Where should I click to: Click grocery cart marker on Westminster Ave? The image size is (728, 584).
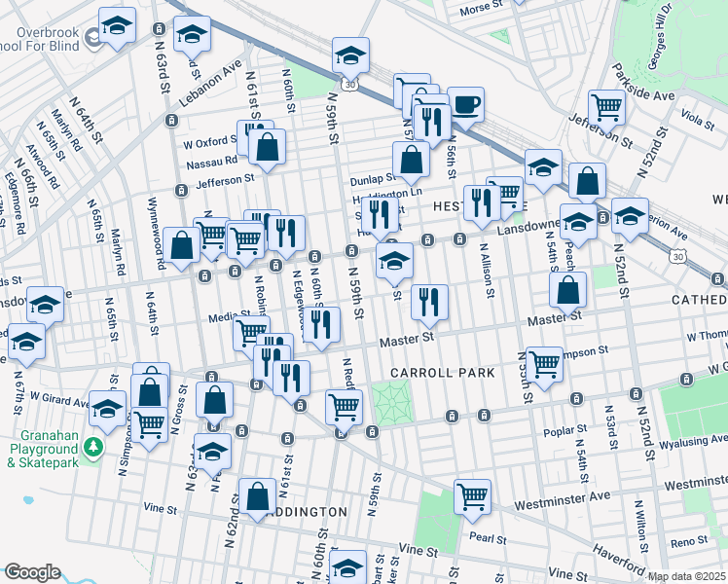[472, 494]
